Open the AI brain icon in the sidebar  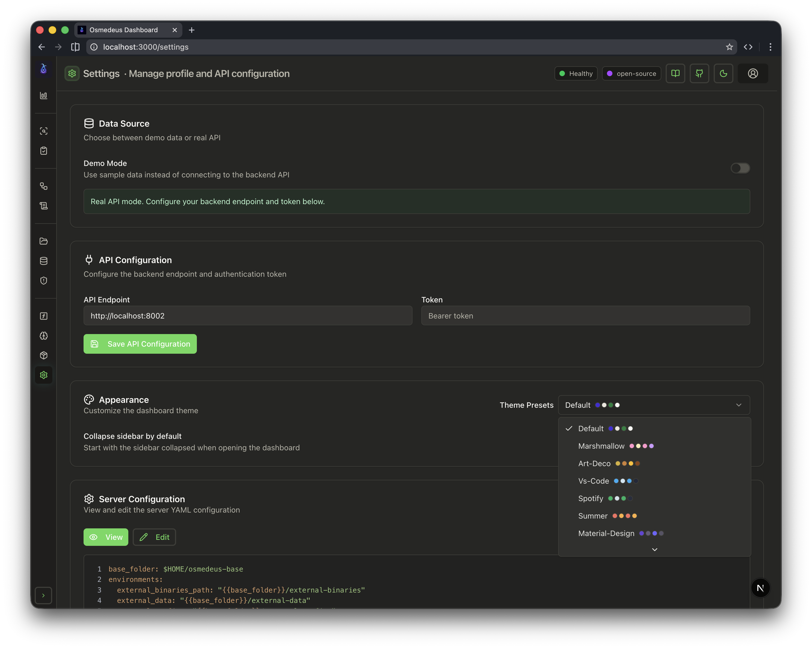(x=44, y=336)
